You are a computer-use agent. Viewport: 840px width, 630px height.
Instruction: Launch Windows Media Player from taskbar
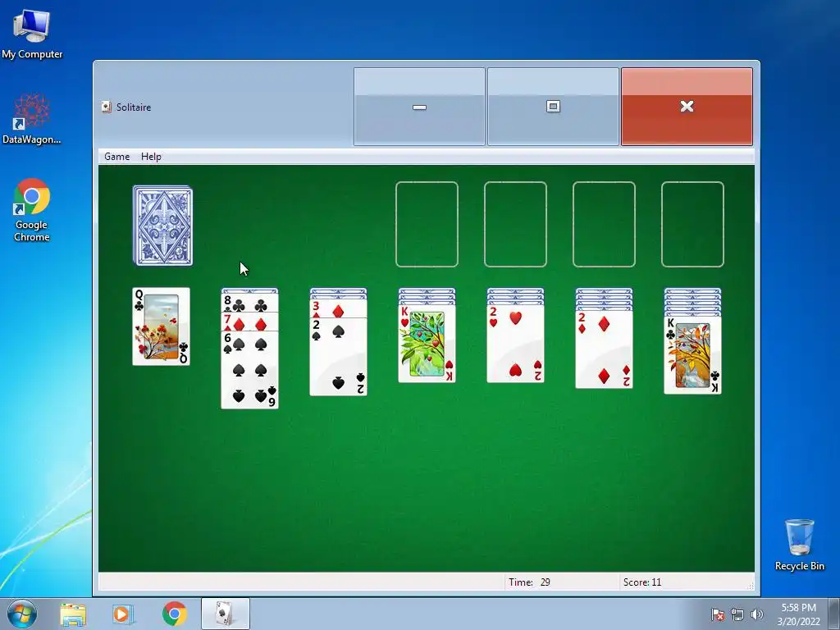(123, 614)
